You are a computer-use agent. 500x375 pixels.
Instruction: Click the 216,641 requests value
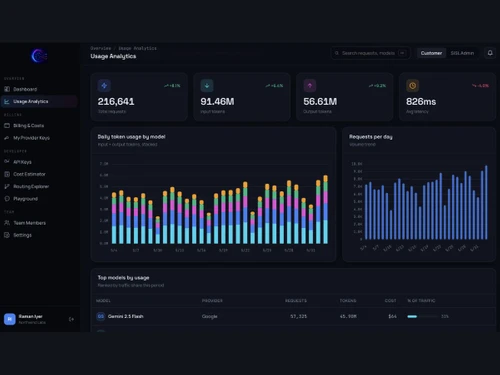click(116, 101)
